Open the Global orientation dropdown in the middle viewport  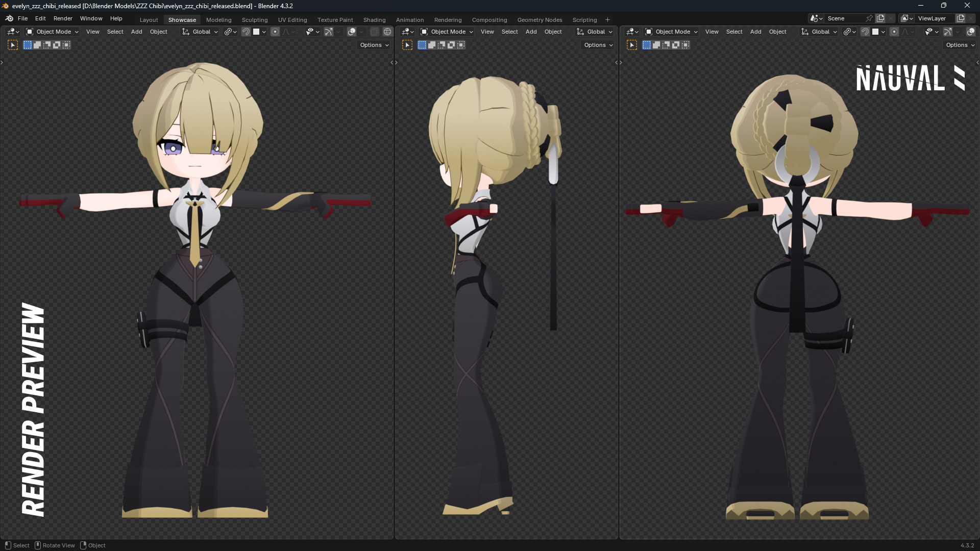595,32
